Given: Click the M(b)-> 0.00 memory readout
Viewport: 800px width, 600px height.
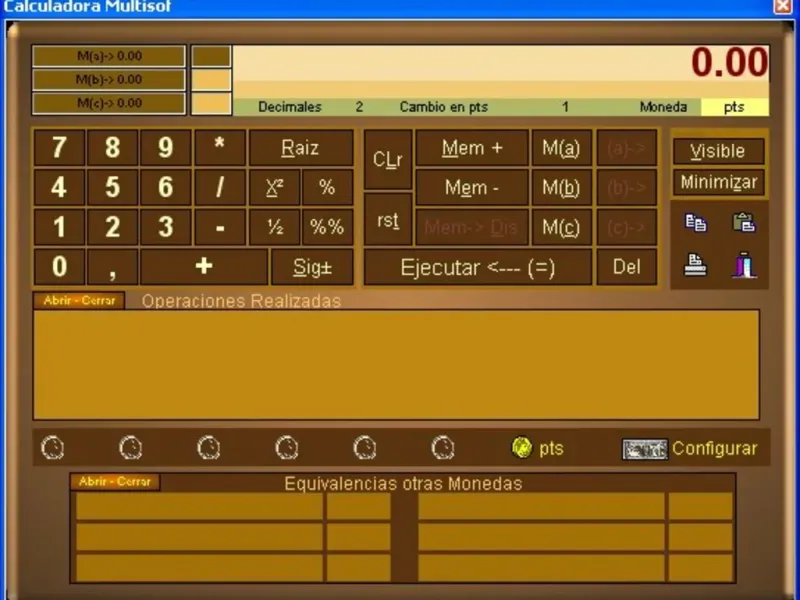Looking at the screenshot, I should coord(109,79).
